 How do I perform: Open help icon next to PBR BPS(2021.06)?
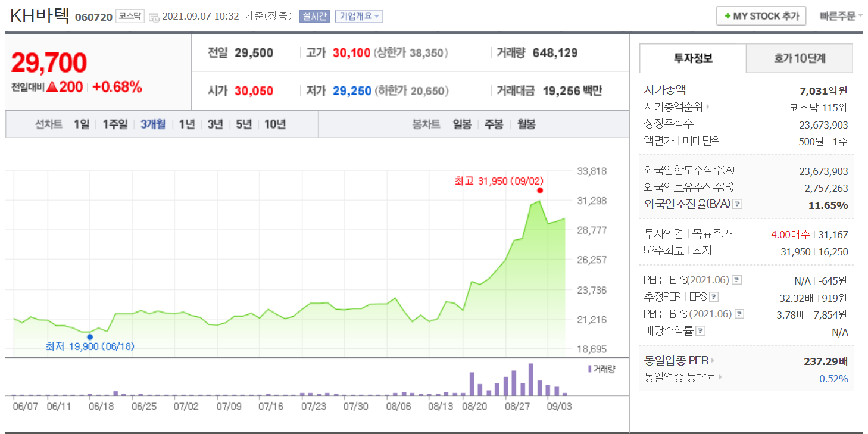(739, 314)
